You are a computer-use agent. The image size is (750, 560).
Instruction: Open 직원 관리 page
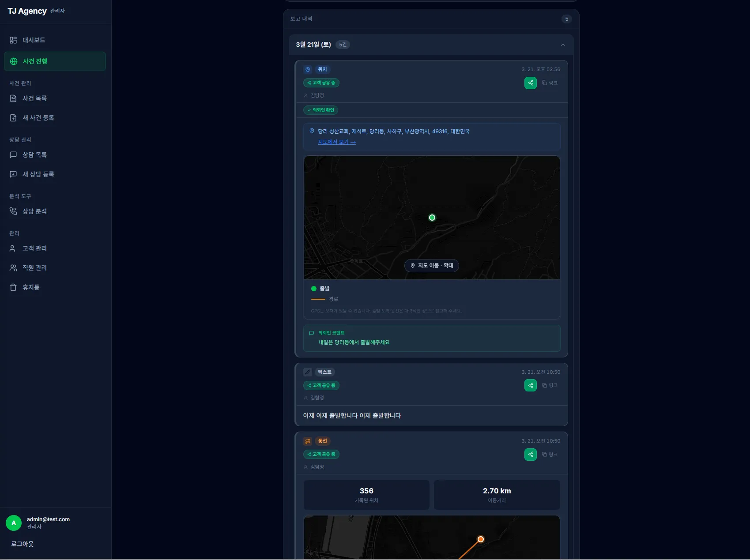tap(55, 268)
